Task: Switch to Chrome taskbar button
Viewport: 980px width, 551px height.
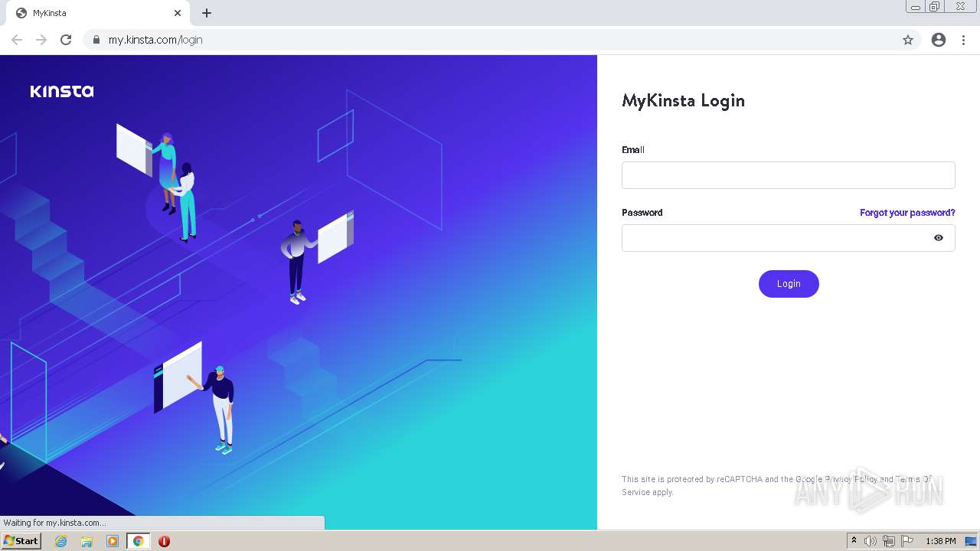Action: (138, 541)
